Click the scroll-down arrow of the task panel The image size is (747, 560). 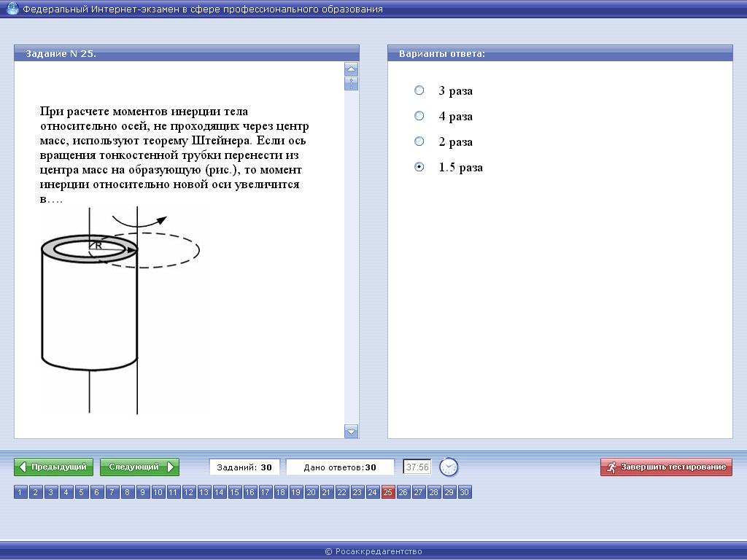click(351, 432)
